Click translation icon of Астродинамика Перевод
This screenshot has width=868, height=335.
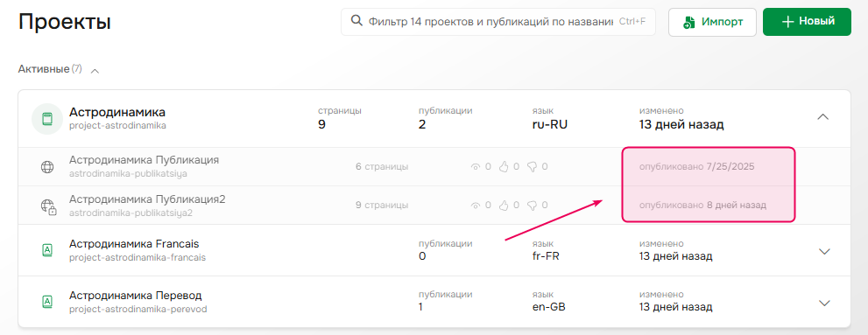(47, 302)
